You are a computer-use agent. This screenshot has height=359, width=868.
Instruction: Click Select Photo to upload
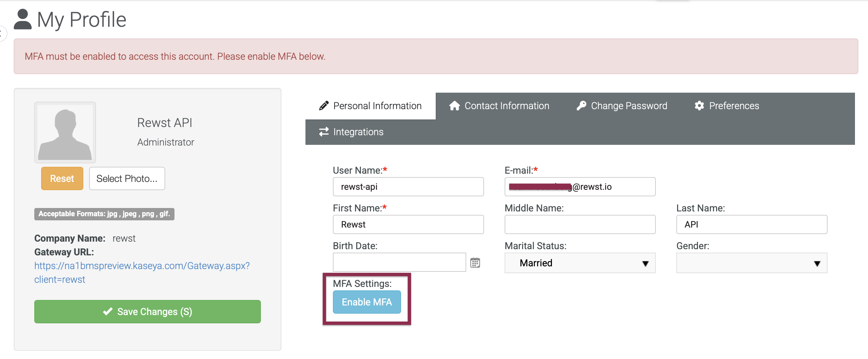point(127,178)
